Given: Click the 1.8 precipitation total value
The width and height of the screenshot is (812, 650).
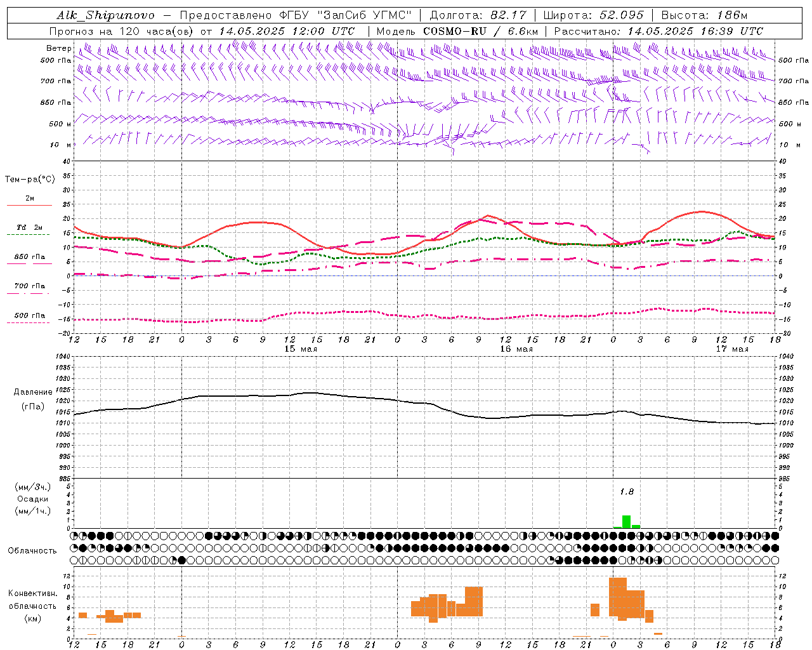Looking at the screenshot, I should [626, 491].
